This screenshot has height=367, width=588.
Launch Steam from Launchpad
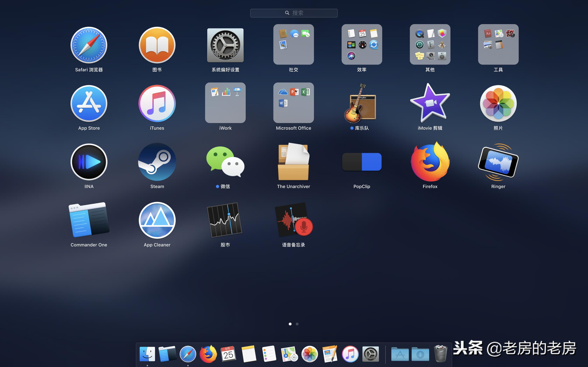pyautogui.click(x=157, y=162)
